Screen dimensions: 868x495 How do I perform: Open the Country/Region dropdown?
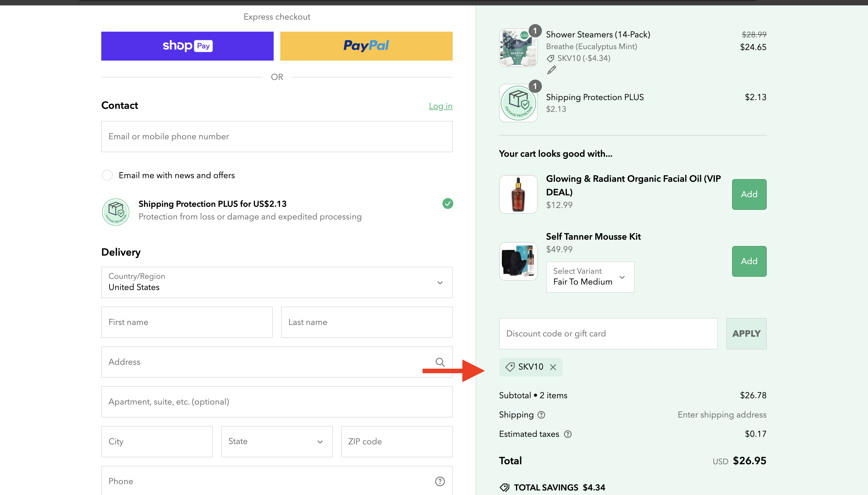coord(277,282)
